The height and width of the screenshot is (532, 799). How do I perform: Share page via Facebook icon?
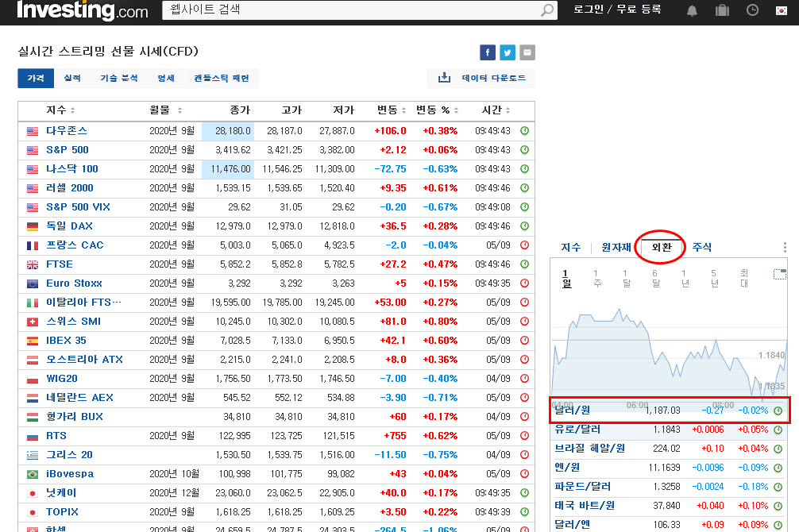[488, 52]
